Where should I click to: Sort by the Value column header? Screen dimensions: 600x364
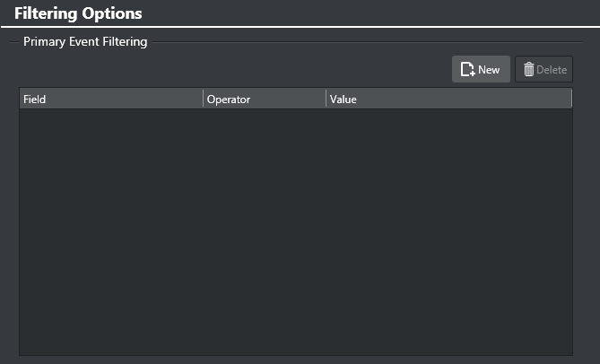343,100
